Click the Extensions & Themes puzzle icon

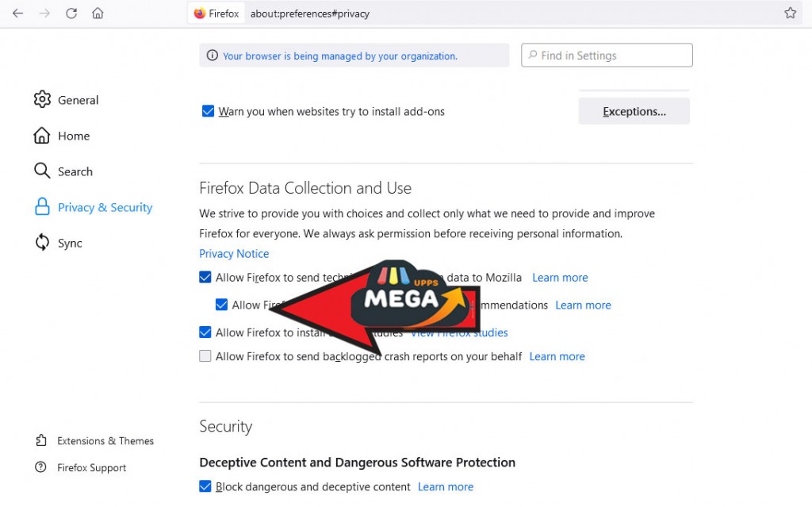click(41, 441)
